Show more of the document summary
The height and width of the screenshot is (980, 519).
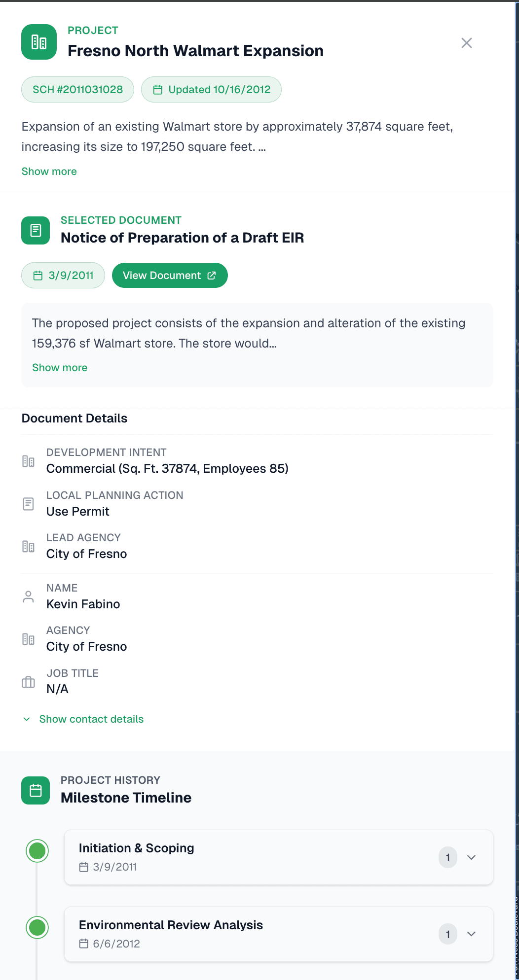[60, 368]
